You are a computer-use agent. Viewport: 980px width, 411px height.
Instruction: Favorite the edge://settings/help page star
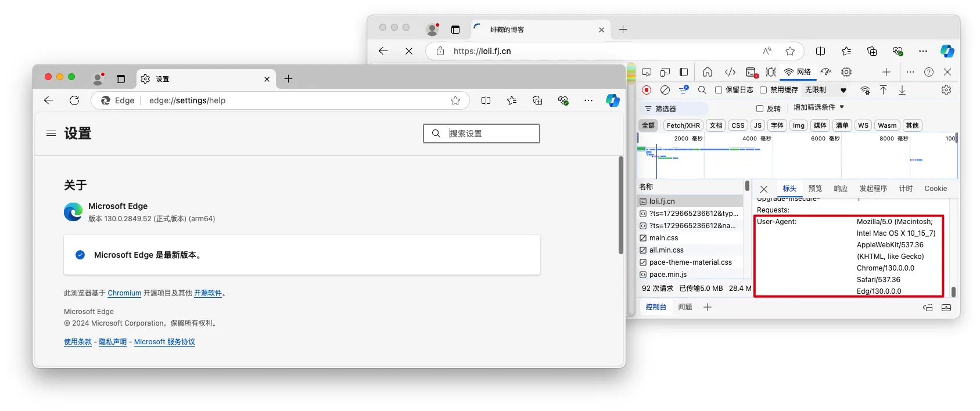pyautogui.click(x=455, y=100)
